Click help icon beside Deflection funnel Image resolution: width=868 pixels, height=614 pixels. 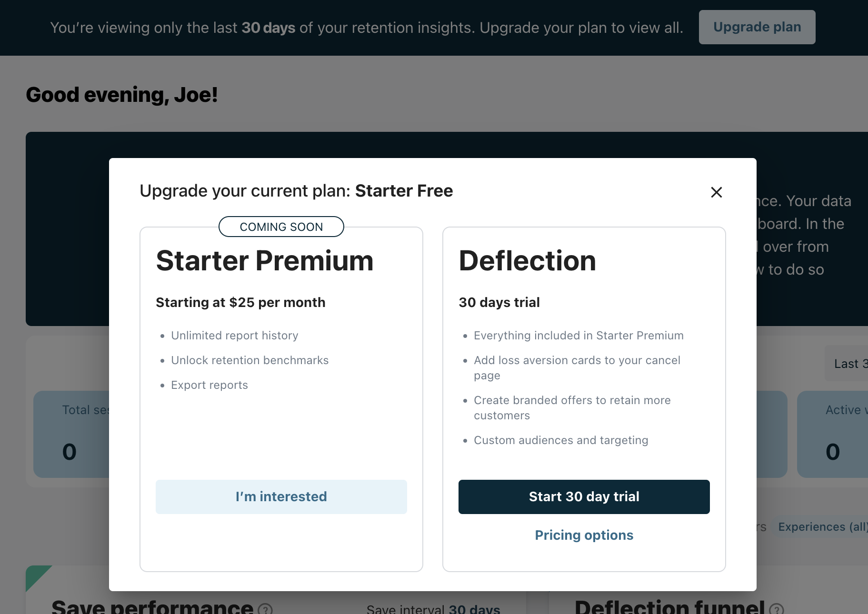click(776, 609)
